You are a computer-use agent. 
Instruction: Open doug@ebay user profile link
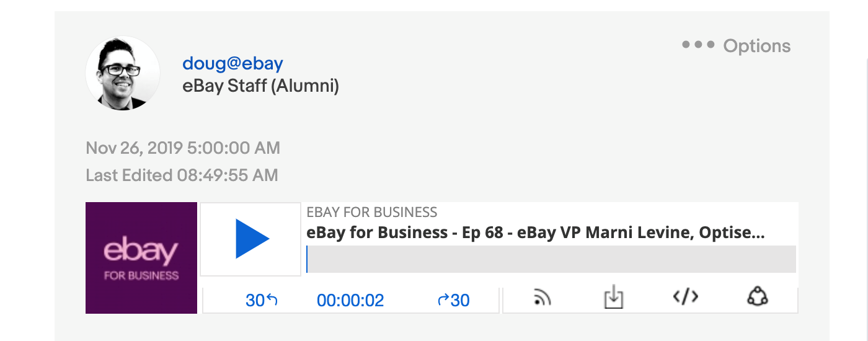pyautogui.click(x=232, y=63)
